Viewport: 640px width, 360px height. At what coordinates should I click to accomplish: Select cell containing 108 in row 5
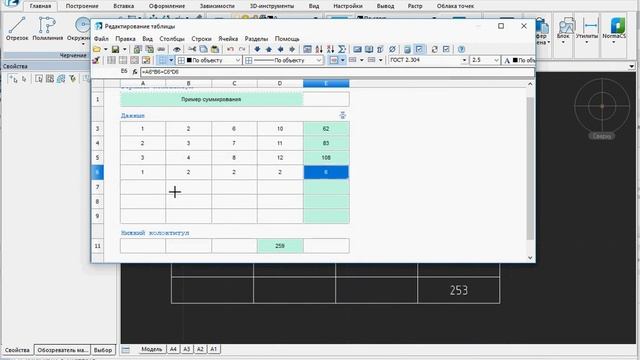tap(326, 158)
